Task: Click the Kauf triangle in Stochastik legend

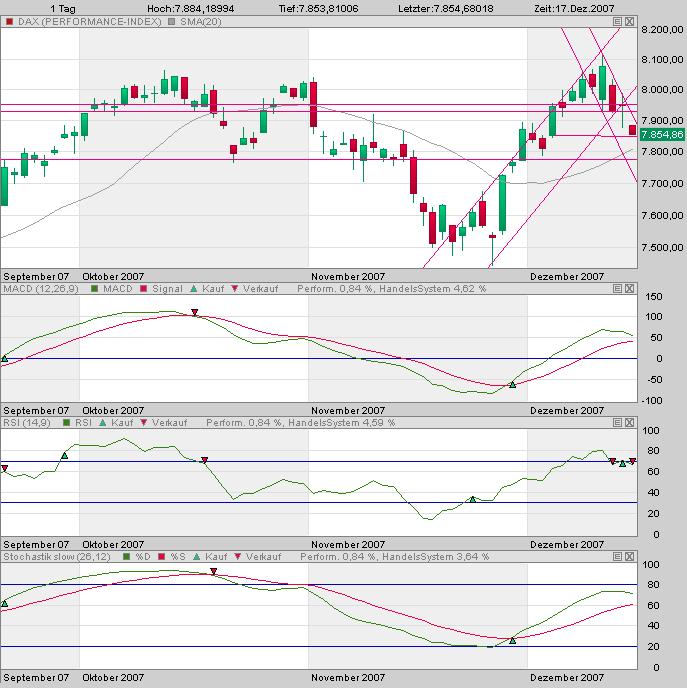Action: point(197,556)
